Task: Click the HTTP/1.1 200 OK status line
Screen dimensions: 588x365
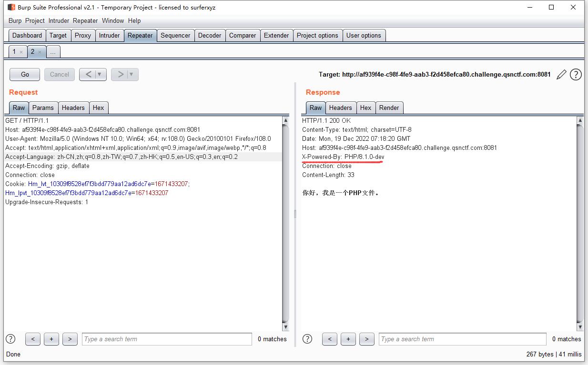Action: tap(326, 120)
